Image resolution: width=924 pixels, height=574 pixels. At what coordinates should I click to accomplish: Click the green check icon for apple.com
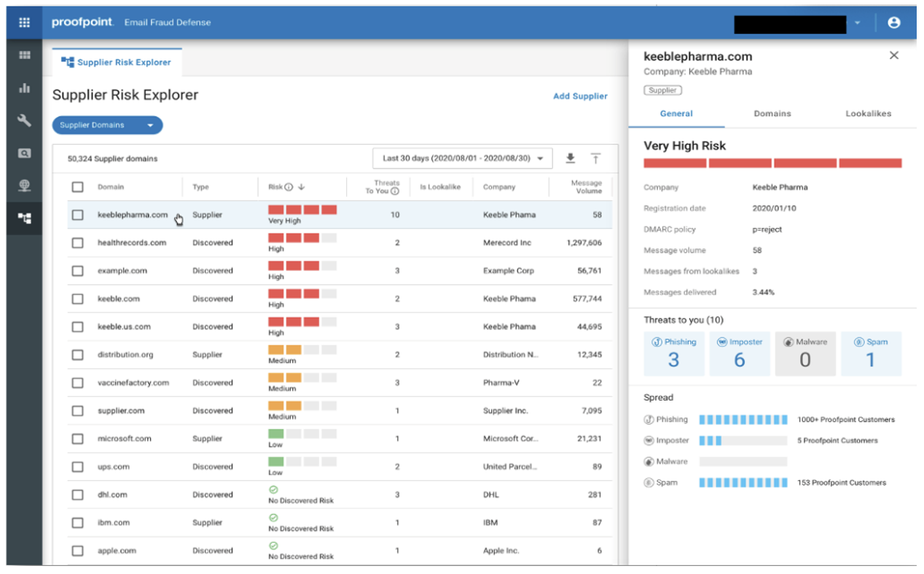tap(273, 546)
